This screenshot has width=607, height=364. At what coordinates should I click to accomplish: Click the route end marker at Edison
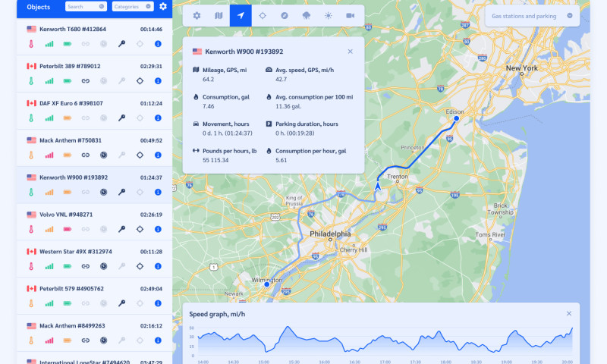tap(457, 118)
